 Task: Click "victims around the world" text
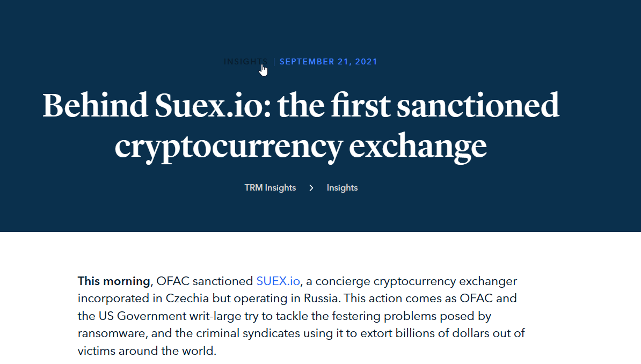pos(147,352)
